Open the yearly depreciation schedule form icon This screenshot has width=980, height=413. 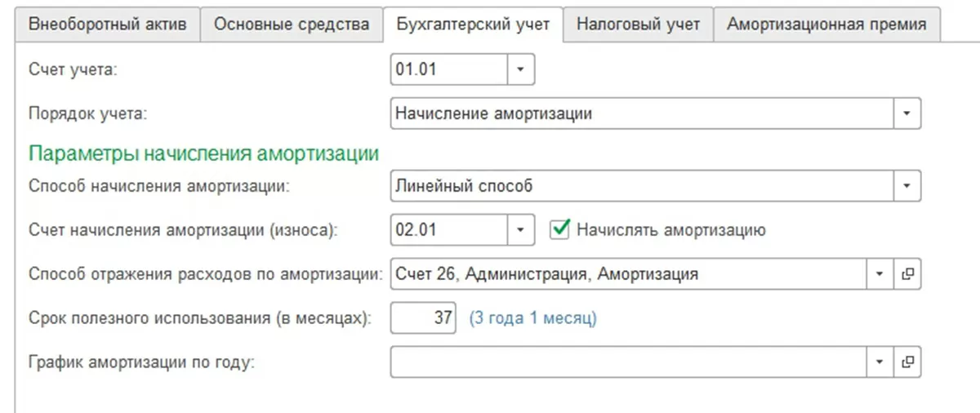click(x=906, y=362)
